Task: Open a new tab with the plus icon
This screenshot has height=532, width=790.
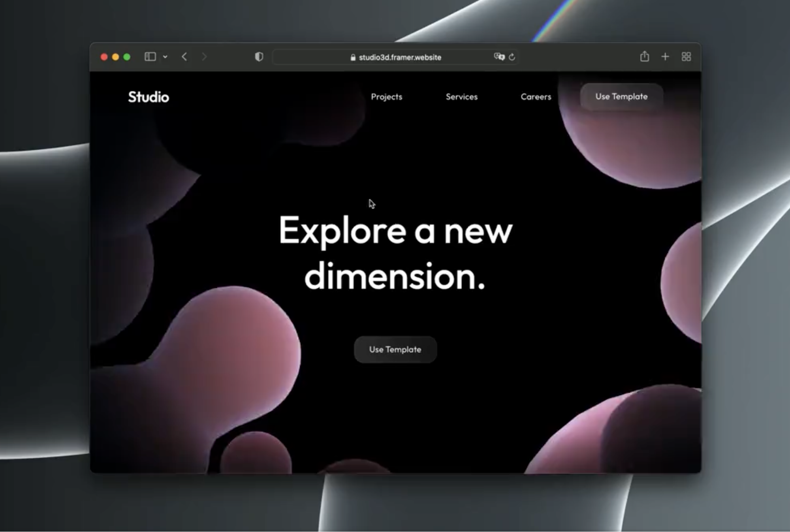Action: click(x=665, y=57)
